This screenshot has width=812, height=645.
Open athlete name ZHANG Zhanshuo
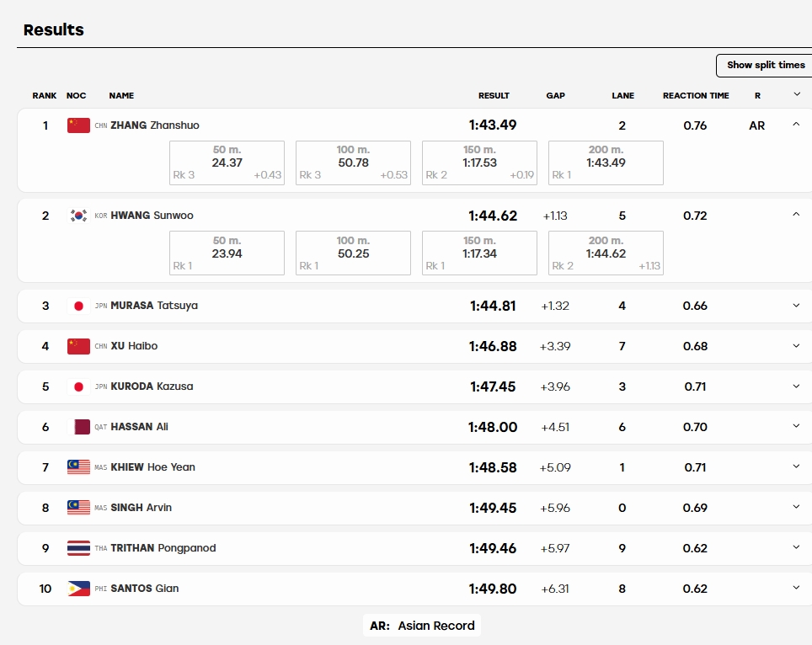pos(155,125)
